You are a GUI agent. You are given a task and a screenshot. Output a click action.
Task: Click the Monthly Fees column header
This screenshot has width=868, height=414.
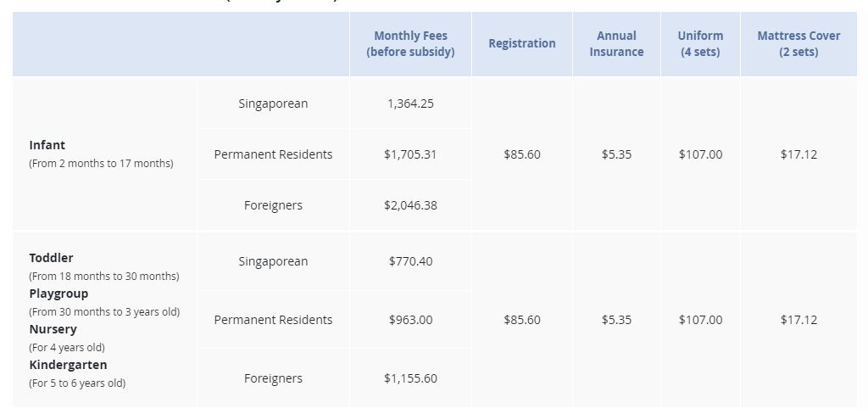(x=410, y=43)
